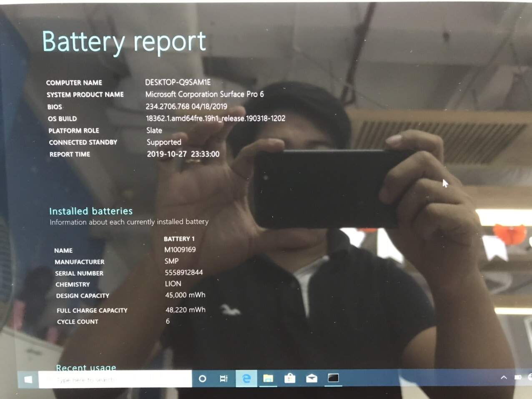Click the 48,220 mWh full charge value
The width and height of the screenshot is (532, 399).
pyautogui.click(x=185, y=310)
